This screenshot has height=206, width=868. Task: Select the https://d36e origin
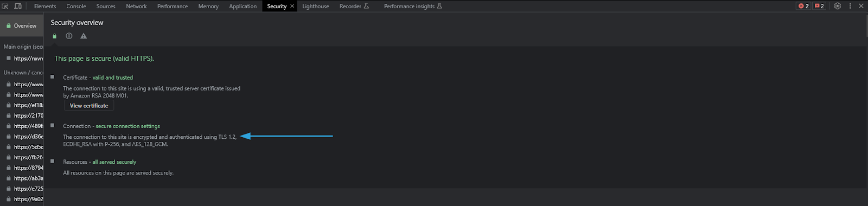pyautogui.click(x=22, y=137)
